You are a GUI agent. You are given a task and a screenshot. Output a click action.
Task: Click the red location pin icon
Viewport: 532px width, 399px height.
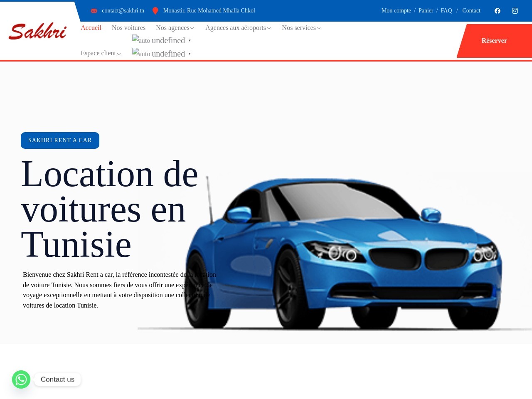point(155,11)
